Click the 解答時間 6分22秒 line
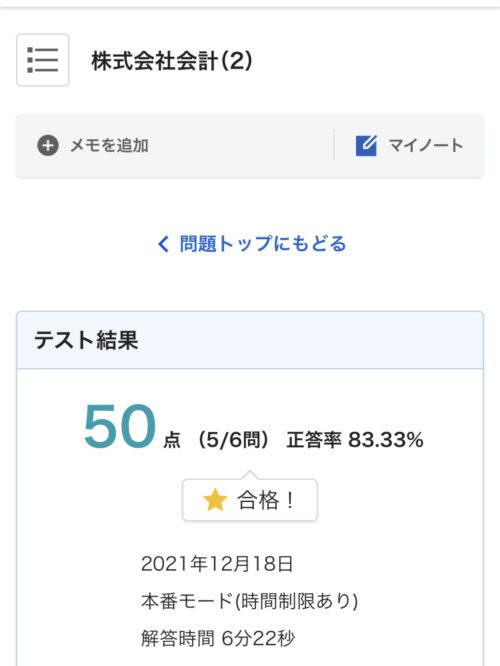Image resolution: width=500 pixels, height=666 pixels. pyautogui.click(x=218, y=638)
